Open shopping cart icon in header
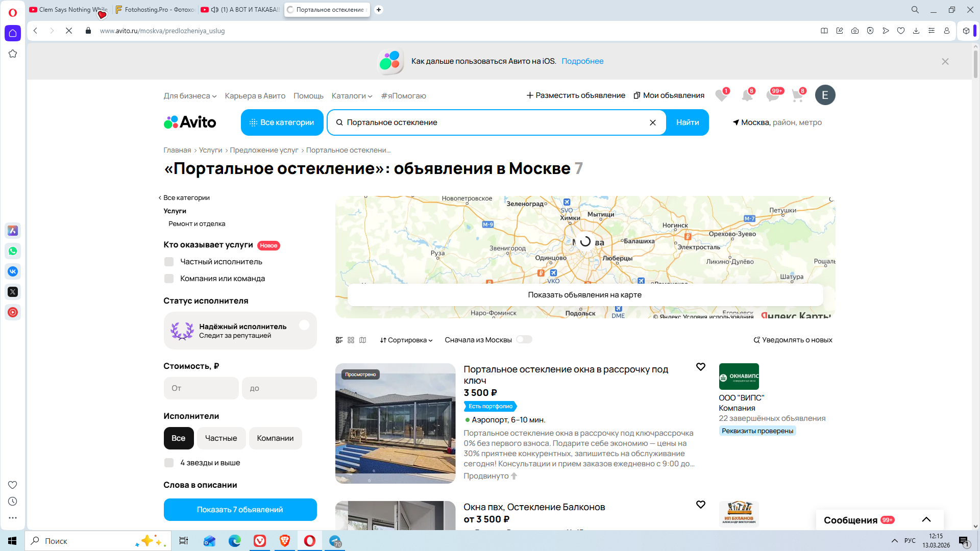Viewport: 980px width, 551px height. pos(797,95)
